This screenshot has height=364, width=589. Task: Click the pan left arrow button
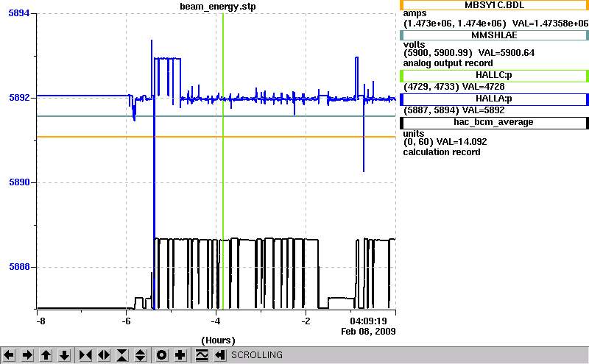[x=9, y=355]
